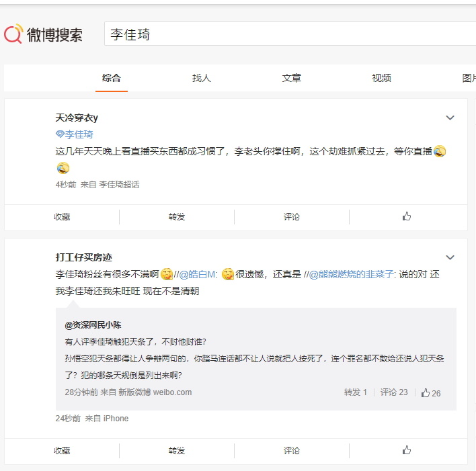This screenshot has height=471, width=476.
Task: Click the super topic diamond icon before 李佳琦
Action: click(60, 134)
